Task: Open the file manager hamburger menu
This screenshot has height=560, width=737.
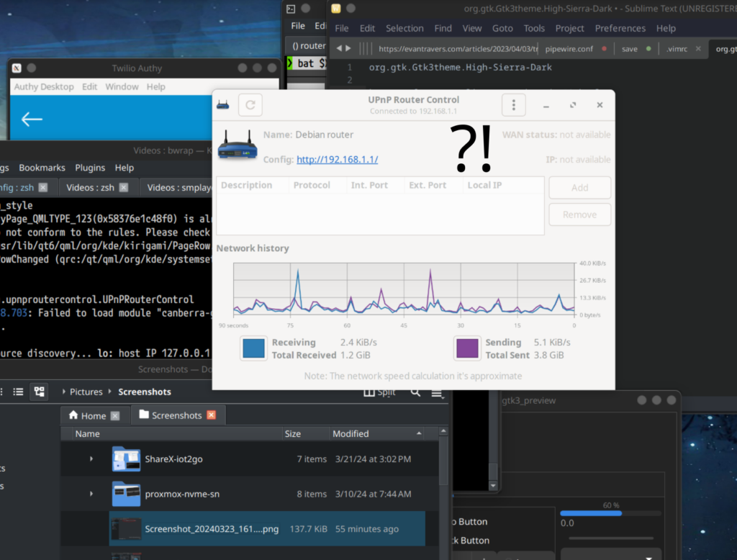Action: point(437,392)
